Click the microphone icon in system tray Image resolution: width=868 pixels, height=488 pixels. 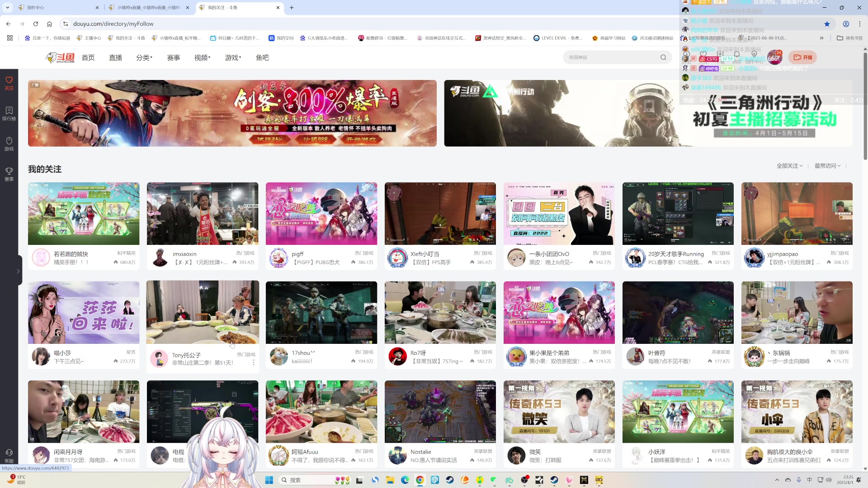click(x=799, y=480)
